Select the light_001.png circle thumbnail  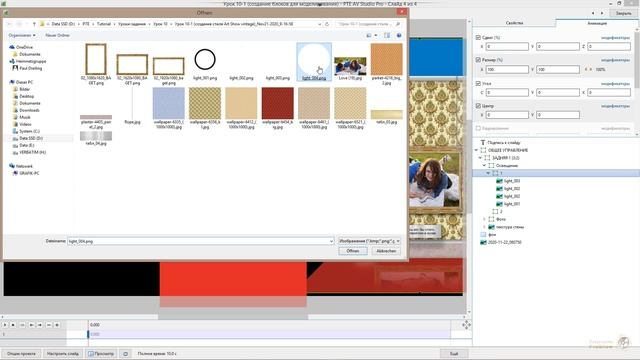205,60
